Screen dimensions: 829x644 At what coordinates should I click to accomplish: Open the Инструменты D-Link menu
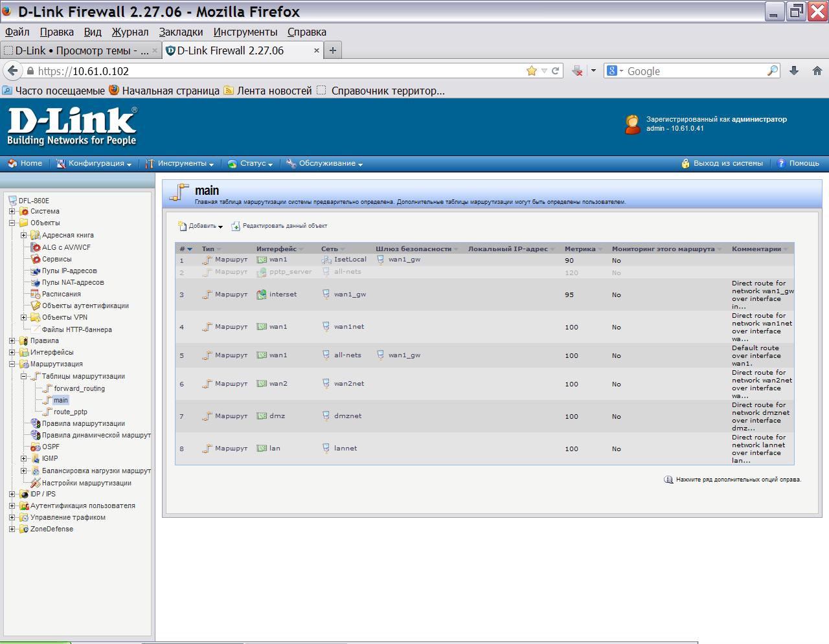179,164
